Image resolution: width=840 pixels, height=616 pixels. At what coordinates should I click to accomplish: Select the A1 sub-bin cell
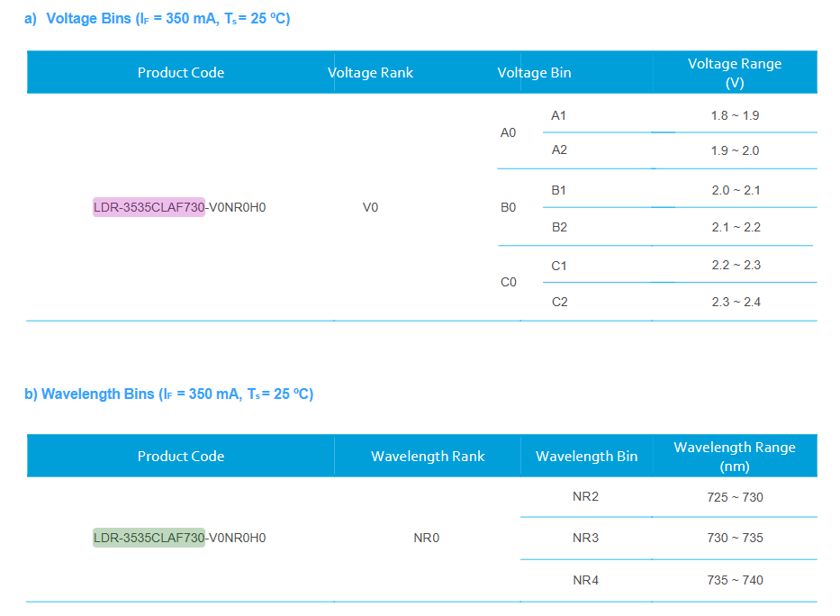[558, 115]
